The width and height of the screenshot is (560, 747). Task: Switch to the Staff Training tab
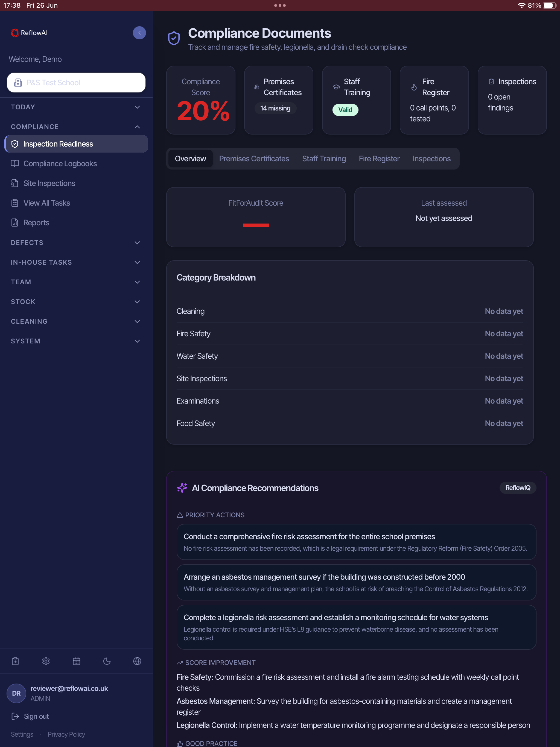tap(324, 159)
